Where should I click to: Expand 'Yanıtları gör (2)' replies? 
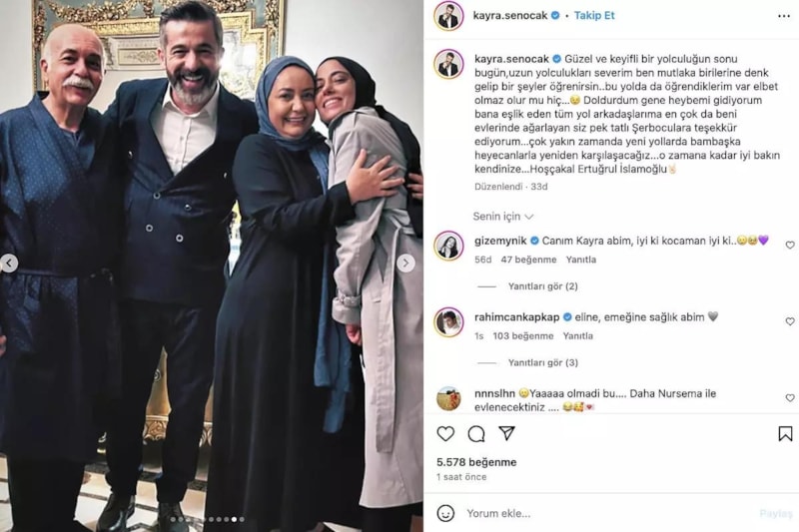coord(542,286)
